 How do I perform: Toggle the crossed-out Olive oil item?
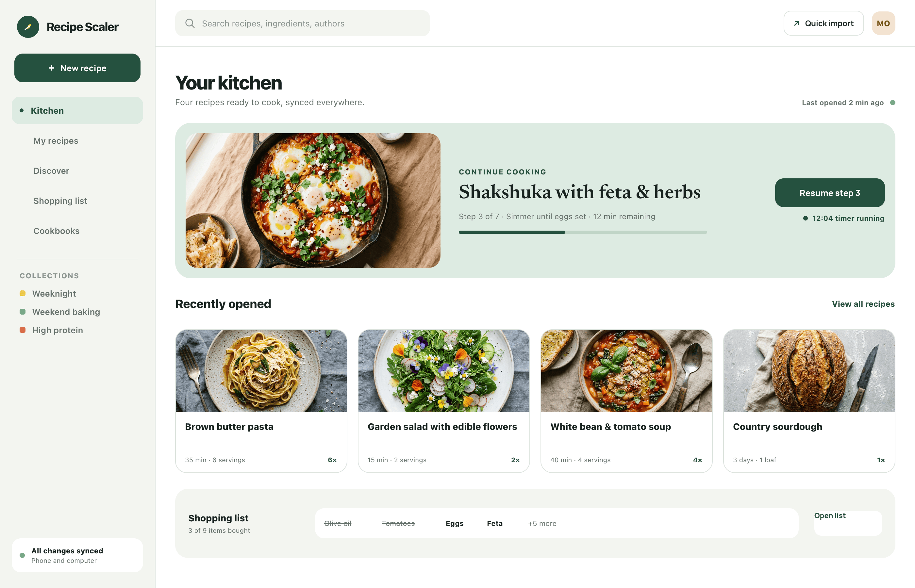(338, 523)
